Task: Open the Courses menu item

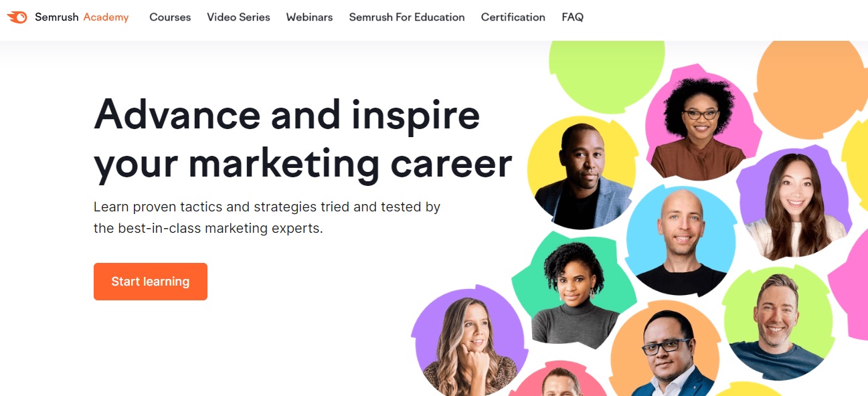Action: (170, 17)
